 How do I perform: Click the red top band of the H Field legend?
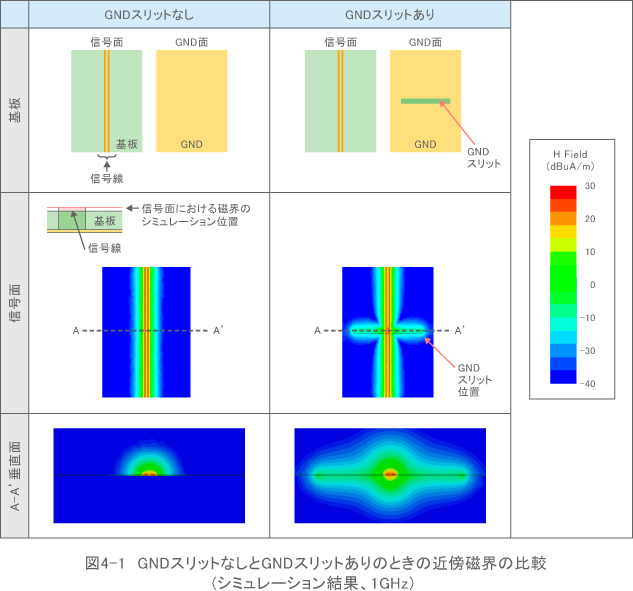563,191
